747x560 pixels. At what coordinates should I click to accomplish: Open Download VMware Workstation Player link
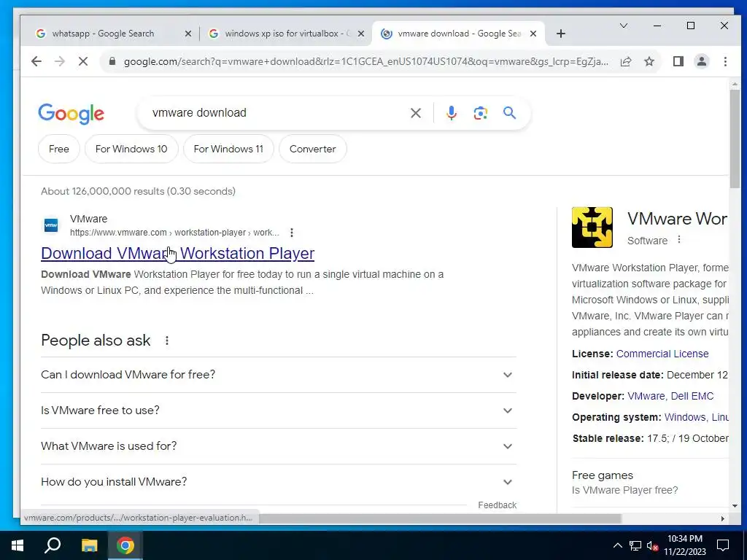(178, 253)
